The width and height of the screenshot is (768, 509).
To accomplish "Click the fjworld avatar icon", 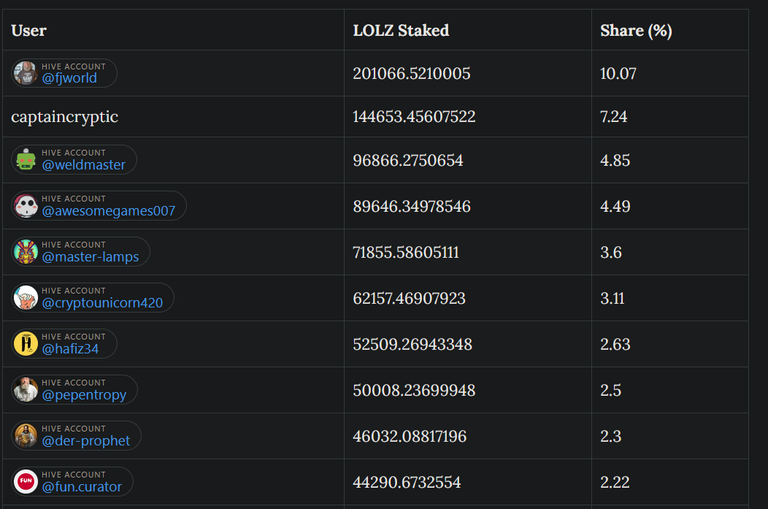I will click(25, 73).
